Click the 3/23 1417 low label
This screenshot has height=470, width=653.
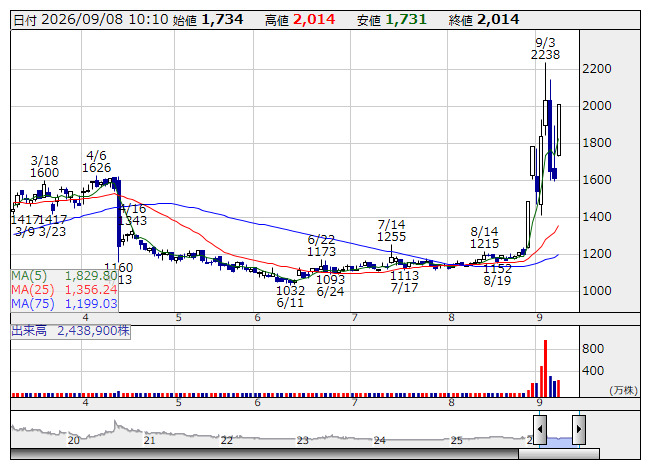pos(52,225)
